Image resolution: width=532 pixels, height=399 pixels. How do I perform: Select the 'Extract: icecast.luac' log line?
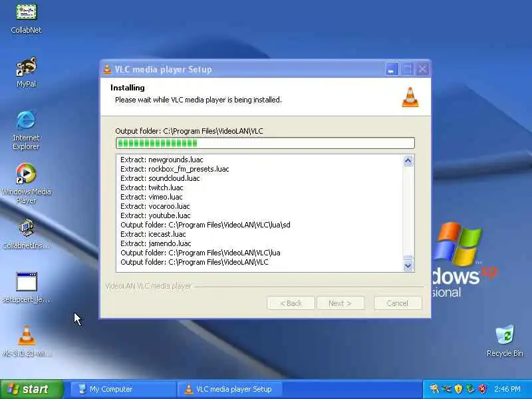(x=153, y=234)
